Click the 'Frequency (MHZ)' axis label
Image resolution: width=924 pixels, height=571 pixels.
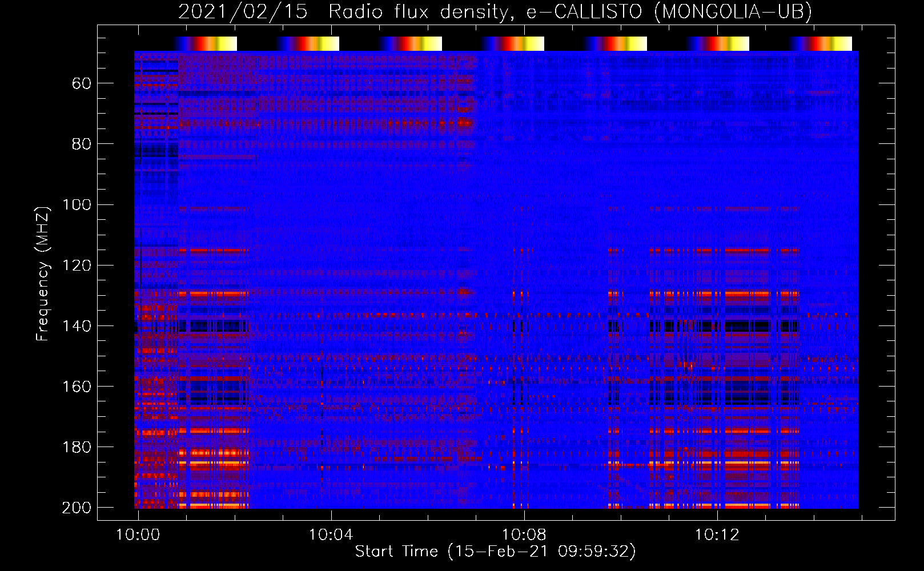tap(43, 274)
